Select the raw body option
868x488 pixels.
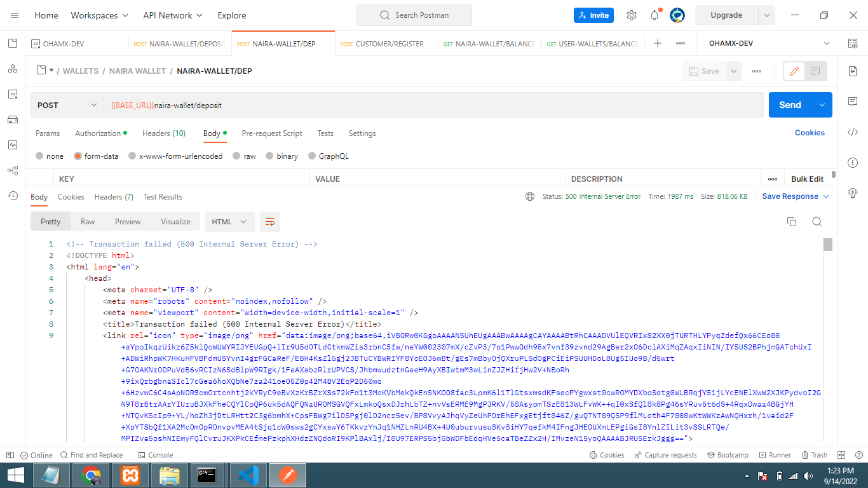[235, 156]
